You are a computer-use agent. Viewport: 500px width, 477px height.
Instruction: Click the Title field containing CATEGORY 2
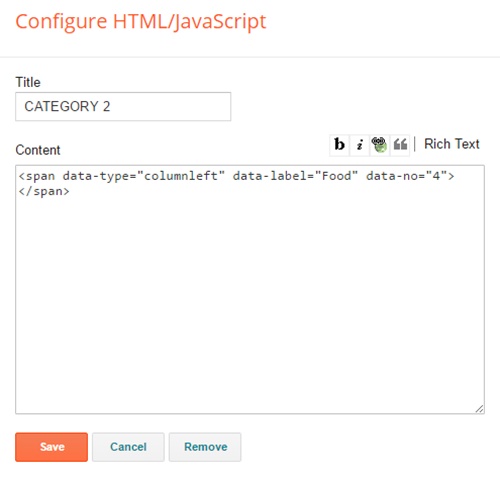point(123,107)
